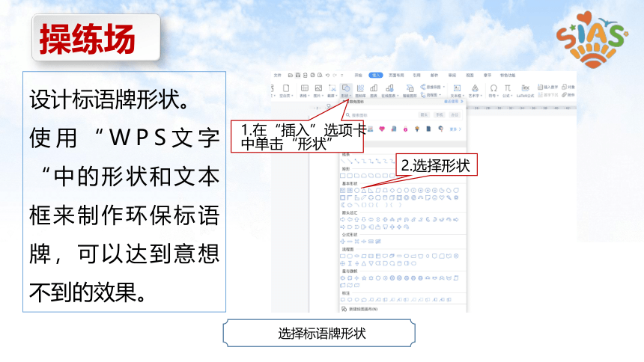Click the 附件 attachment paperclip button
This screenshot has width=644, height=362.
568,95
